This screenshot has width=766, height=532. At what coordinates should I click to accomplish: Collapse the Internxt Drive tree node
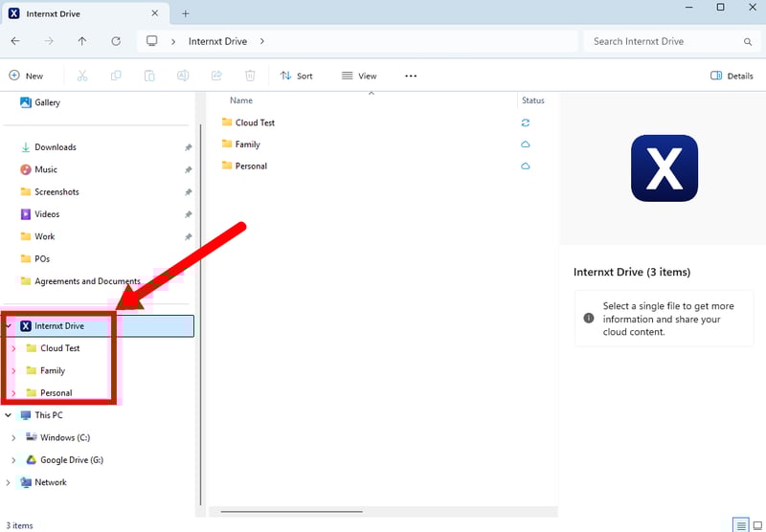tap(9, 325)
